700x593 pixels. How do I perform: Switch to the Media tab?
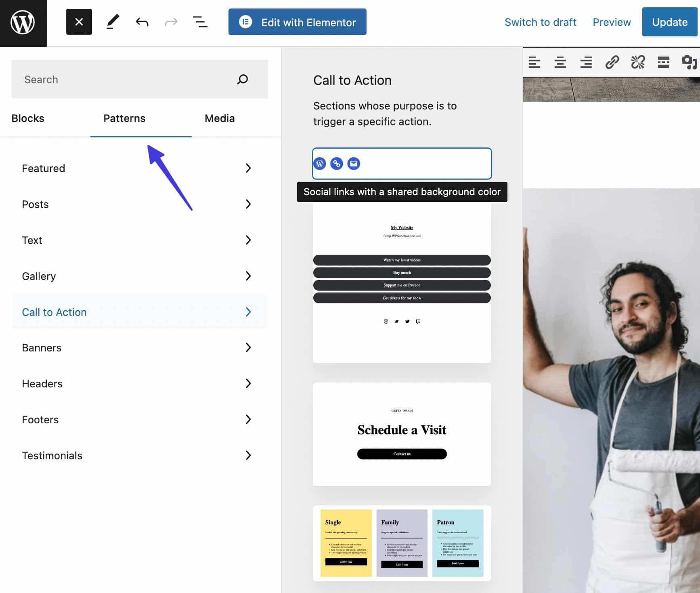coord(219,118)
